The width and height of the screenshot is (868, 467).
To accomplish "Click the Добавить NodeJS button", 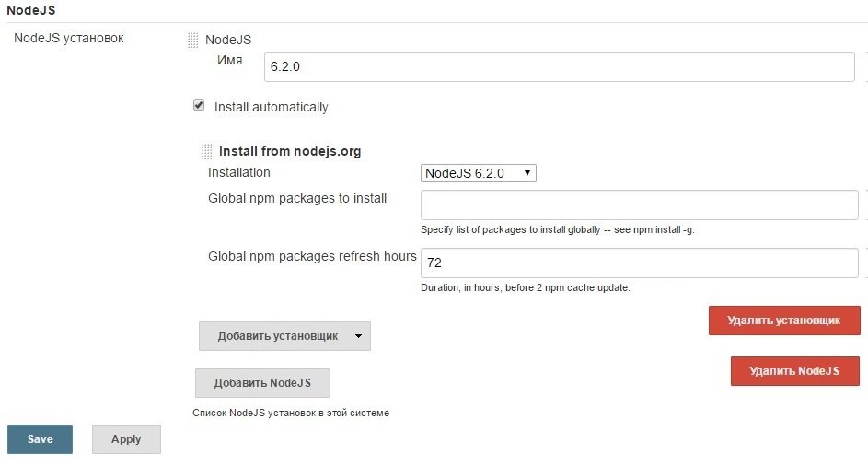I will (x=262, y=383).
